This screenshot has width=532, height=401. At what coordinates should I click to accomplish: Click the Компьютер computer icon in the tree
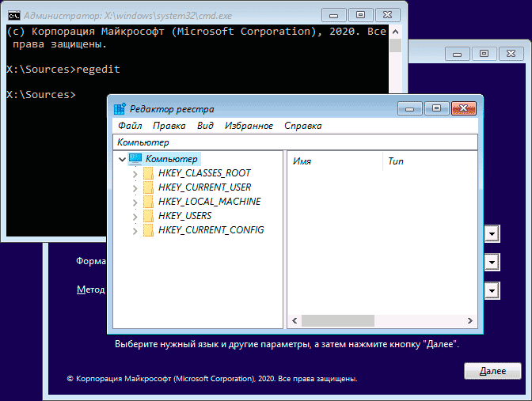[135, 159]
